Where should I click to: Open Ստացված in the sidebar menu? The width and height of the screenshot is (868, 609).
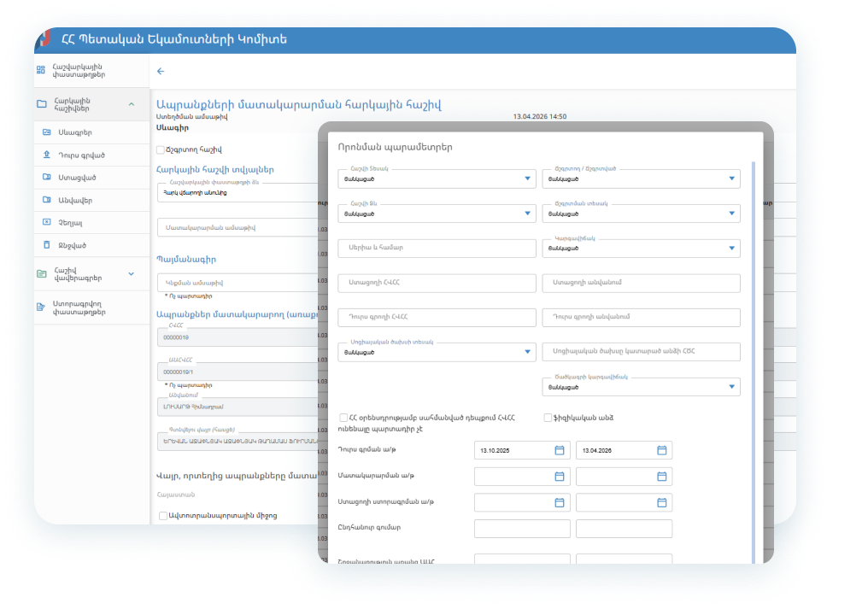click(x=77, y=178)
